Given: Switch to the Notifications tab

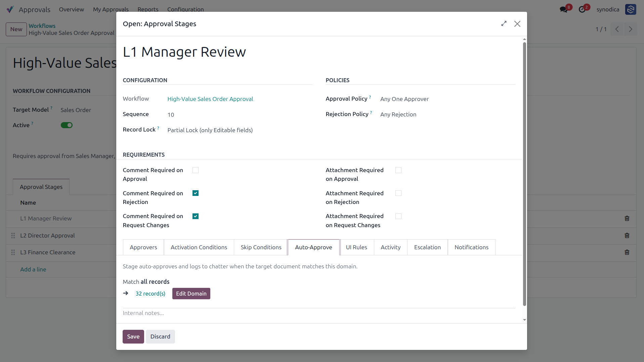Looking at the screenshot, I should 471,247.
